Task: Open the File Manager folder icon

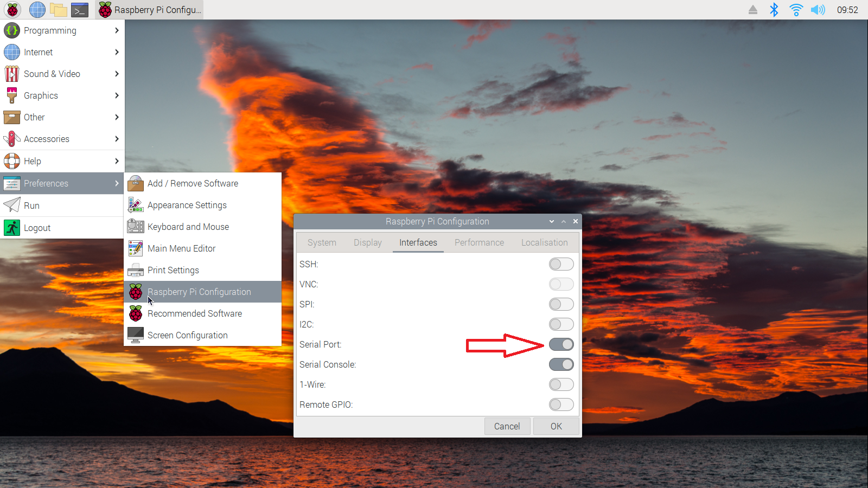Action: click(x=59, y=10)
